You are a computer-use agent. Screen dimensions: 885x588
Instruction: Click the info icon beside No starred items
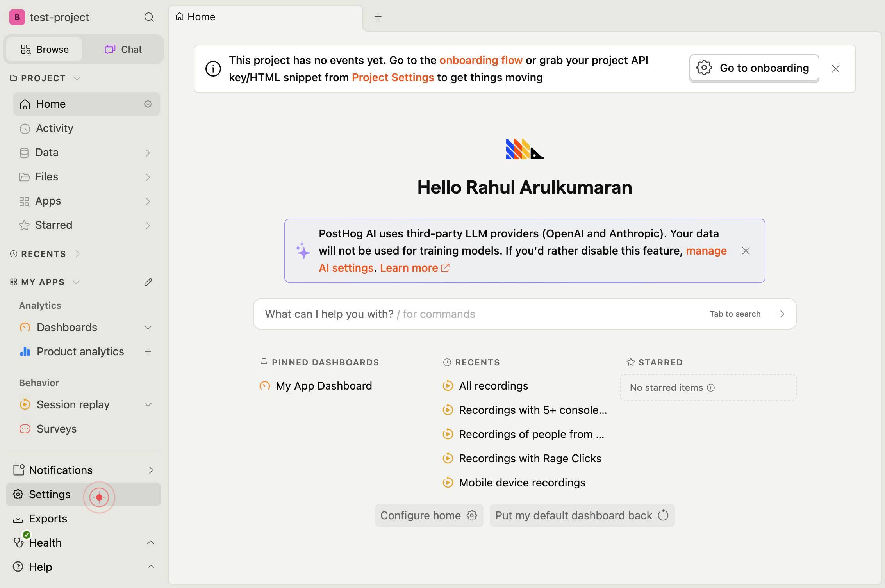(711, 388)
